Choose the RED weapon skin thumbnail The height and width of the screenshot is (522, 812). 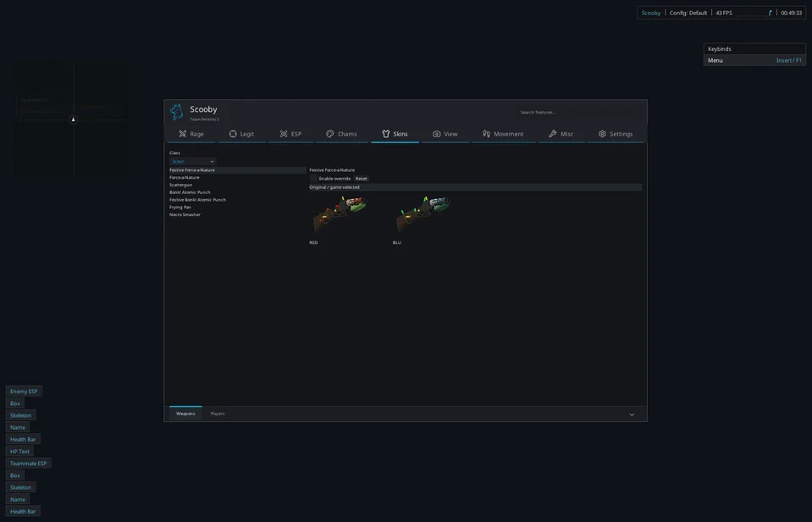pyautogui.click(x=340, y=214)
